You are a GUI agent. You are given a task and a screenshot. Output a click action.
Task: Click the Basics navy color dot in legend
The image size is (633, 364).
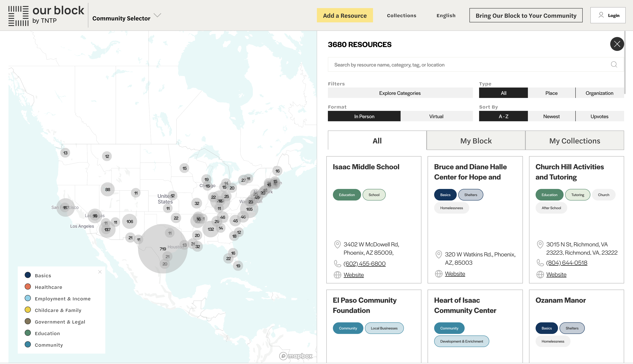28,275
